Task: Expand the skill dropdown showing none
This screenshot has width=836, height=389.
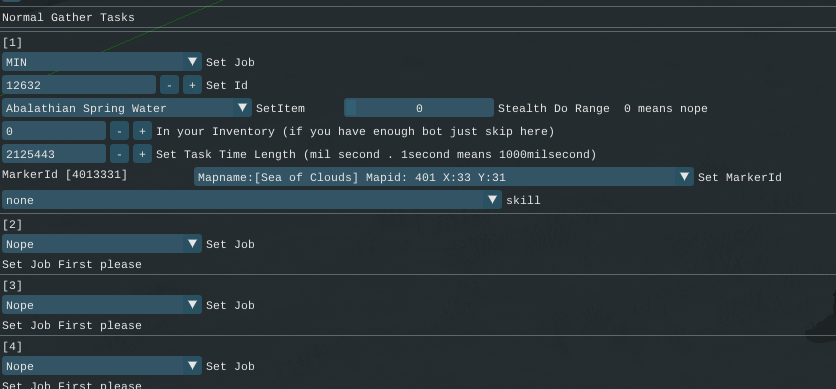Action: (x=252, y=200)
